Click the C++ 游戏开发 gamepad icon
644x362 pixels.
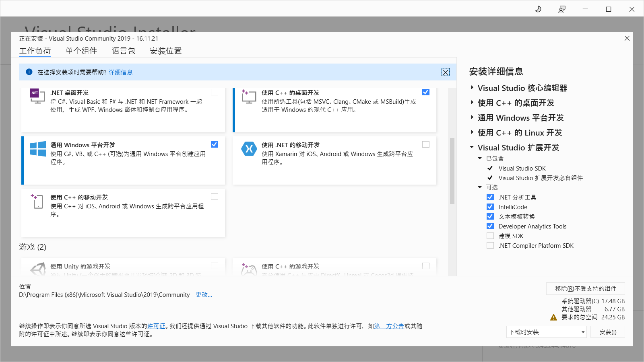point(249,269)
